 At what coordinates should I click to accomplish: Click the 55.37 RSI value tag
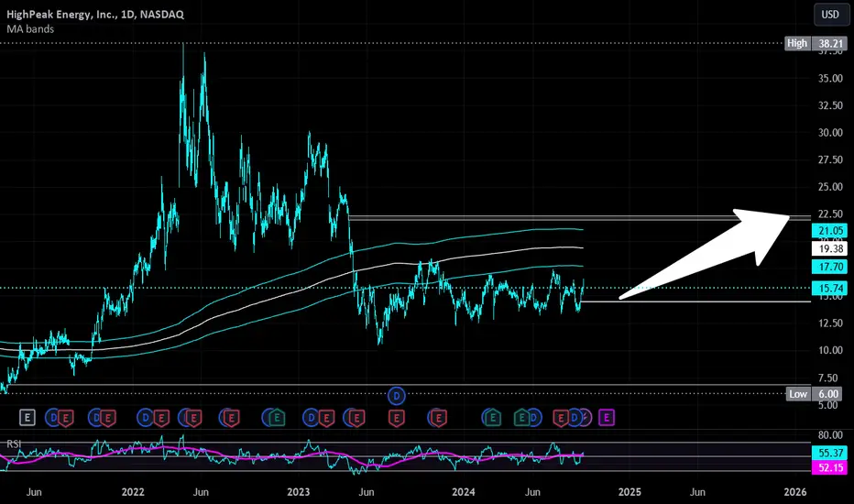click(829, 453)
